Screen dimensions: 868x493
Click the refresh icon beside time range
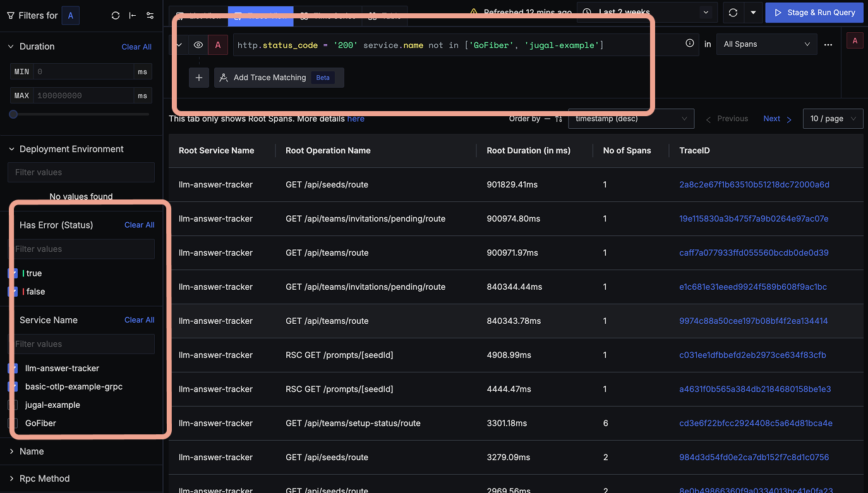(733, 13)
